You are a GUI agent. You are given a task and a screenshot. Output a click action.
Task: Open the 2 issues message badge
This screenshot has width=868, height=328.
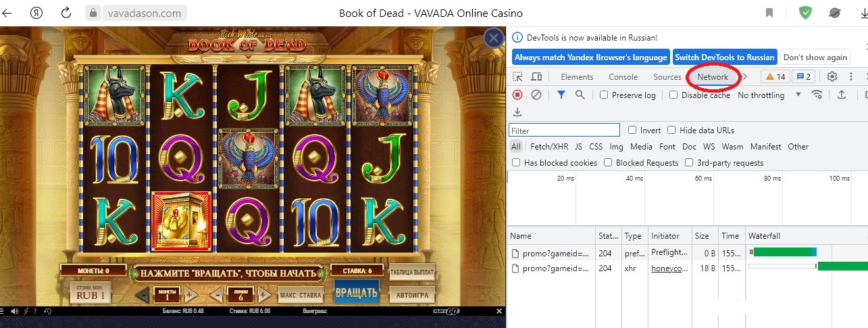(803, 77)
